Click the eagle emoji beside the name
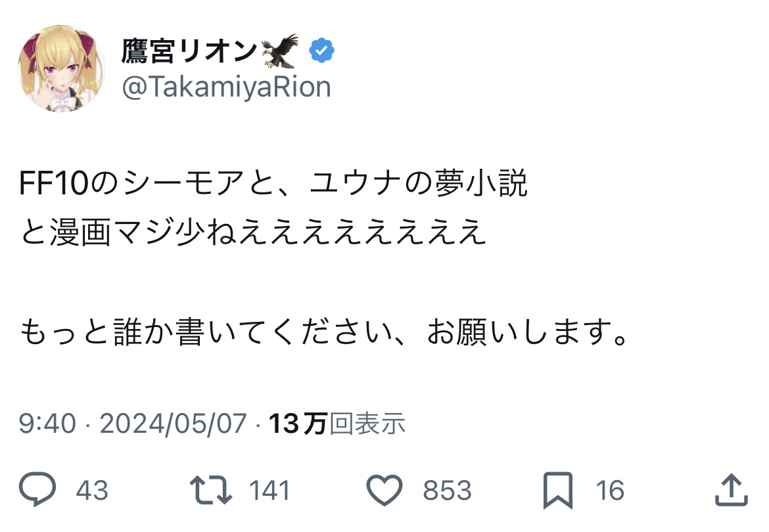Screen dimensions: 769x532 click(280, 50)
